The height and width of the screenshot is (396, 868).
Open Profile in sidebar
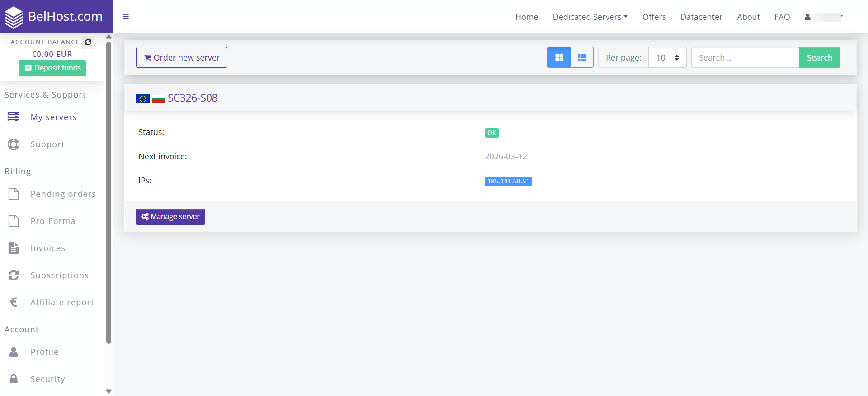(44, 352)
